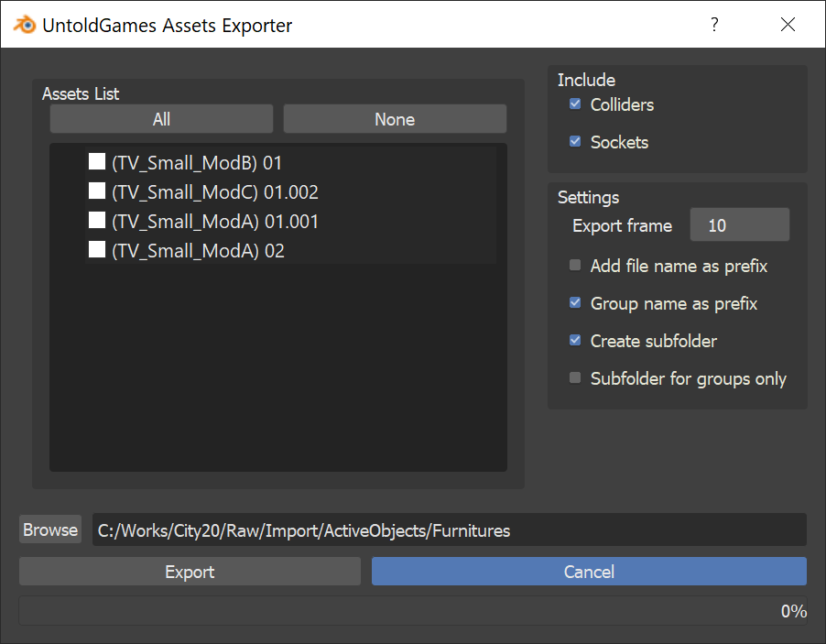This screenshot has height=644, width=826.
Task: Check the (TV_Small_ModA) 02 asset
Action: tap(97, 250)
